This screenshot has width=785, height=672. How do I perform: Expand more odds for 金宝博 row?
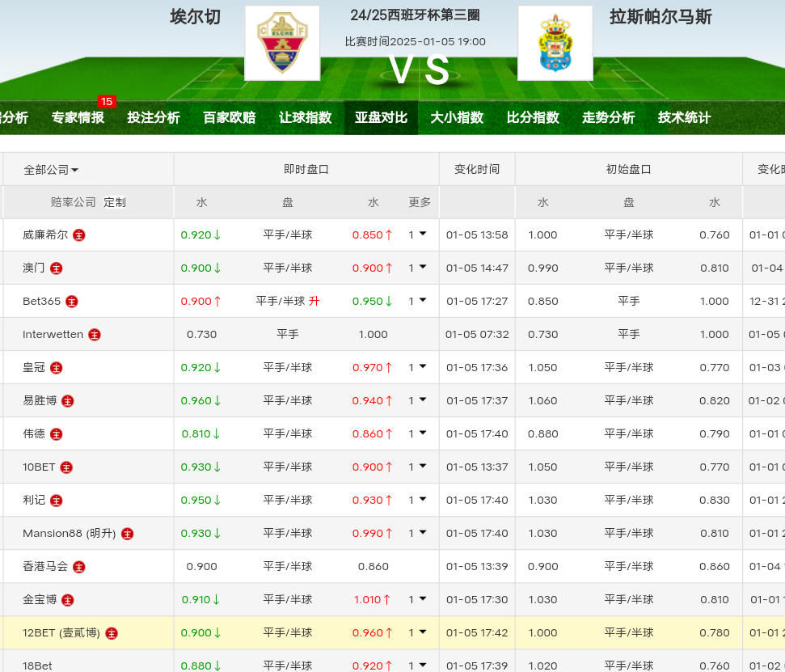click(x=417, y=599)
